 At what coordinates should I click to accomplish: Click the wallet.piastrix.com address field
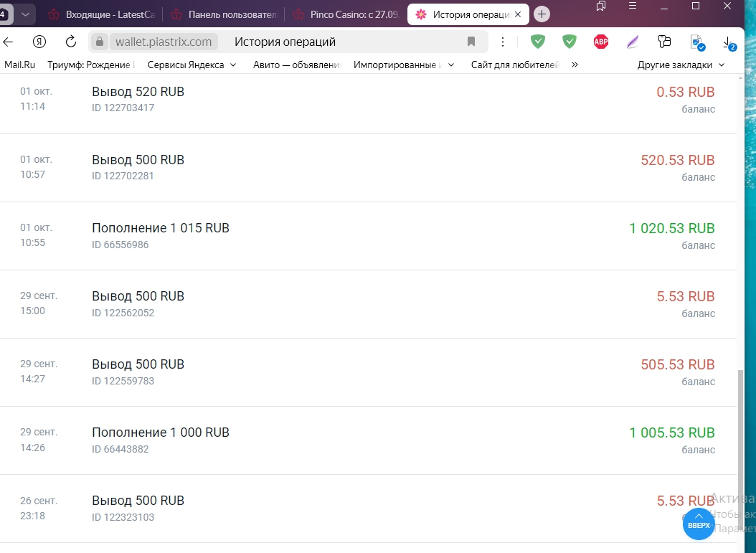[x=164, y=42]
